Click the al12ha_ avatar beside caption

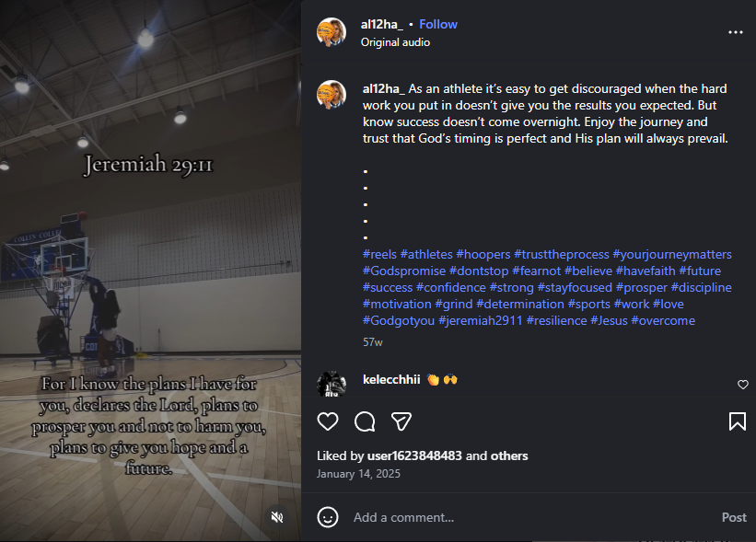pos(331,95)
